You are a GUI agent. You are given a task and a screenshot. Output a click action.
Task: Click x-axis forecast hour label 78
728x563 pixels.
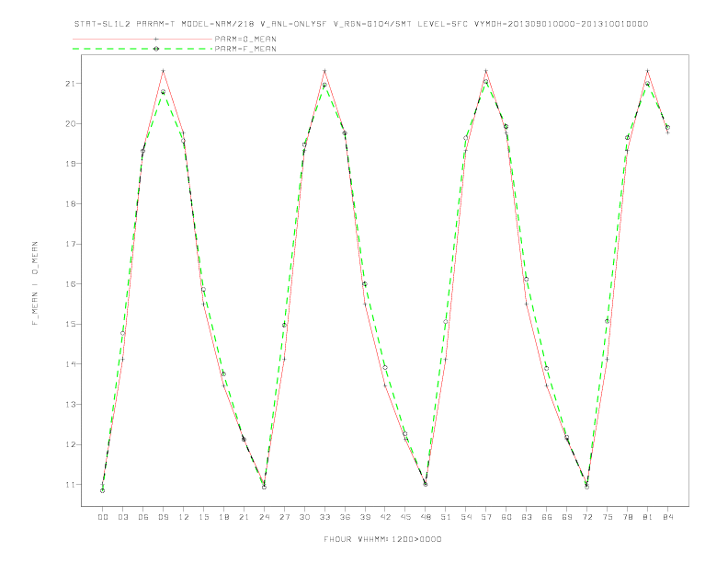point(628,517)
